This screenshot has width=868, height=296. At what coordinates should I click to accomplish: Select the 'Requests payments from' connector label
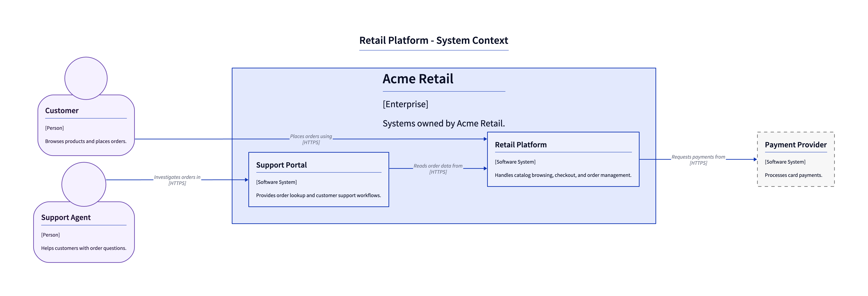tap(698, 157)
